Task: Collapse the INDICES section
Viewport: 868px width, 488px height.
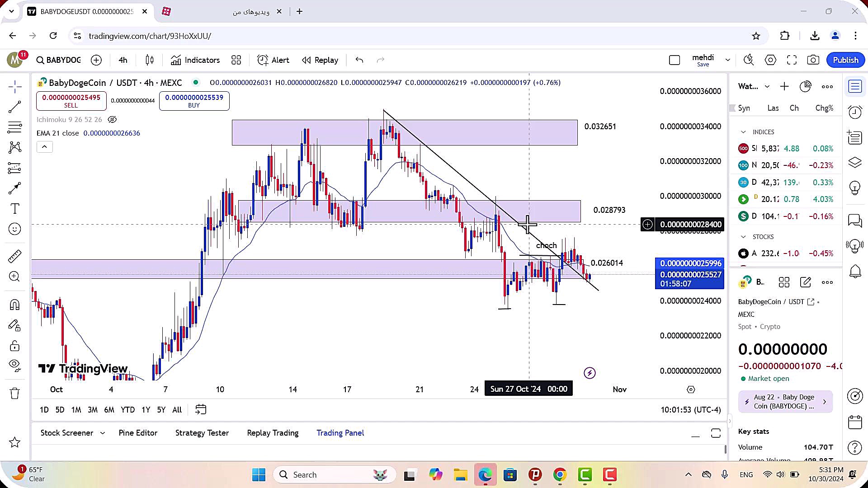Action: [x=743, y=132]
